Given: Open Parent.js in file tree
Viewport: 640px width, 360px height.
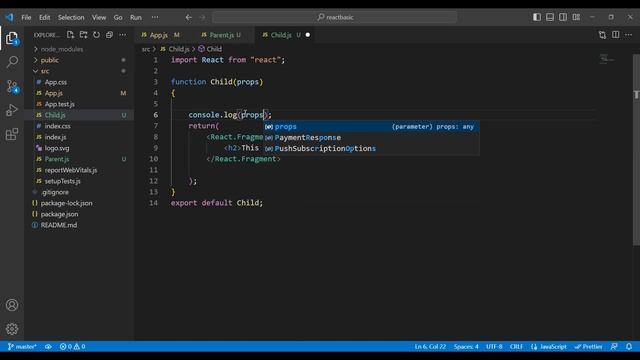Looking at the screenshot, I should click(57, 159).
